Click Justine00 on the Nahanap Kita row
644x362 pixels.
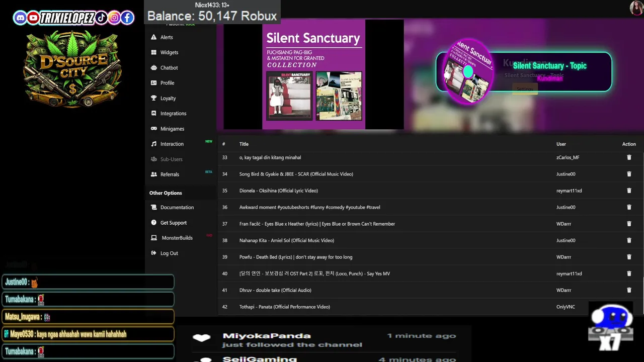[566, 240]
